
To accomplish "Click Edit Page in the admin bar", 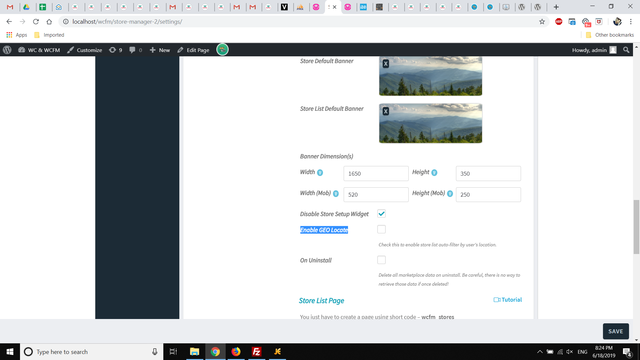I will (x=193, y=50).
